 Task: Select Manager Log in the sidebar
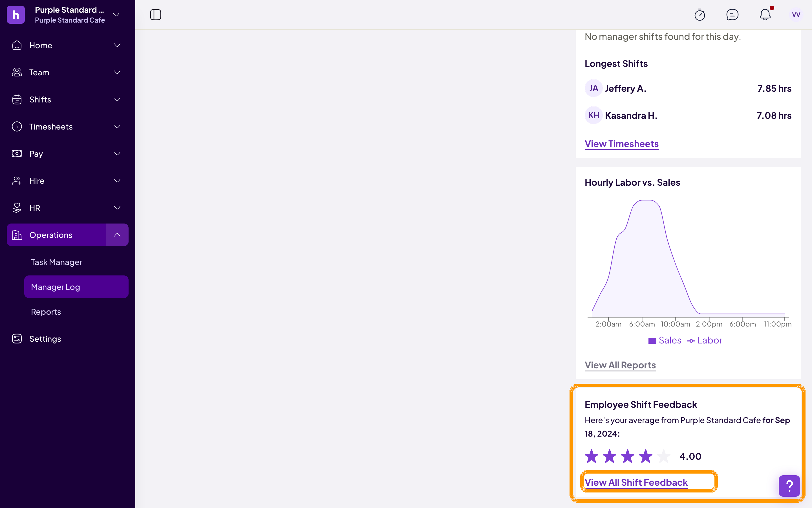[76, 287]
